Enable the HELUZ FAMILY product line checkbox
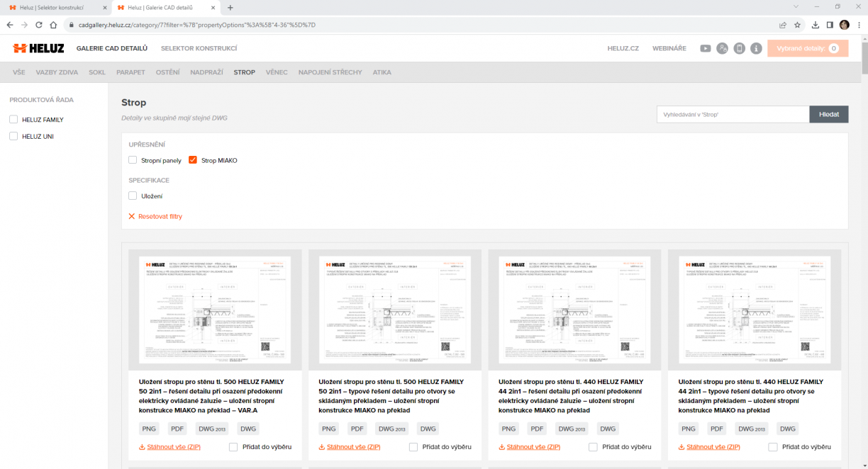 [x=13, y=120]
